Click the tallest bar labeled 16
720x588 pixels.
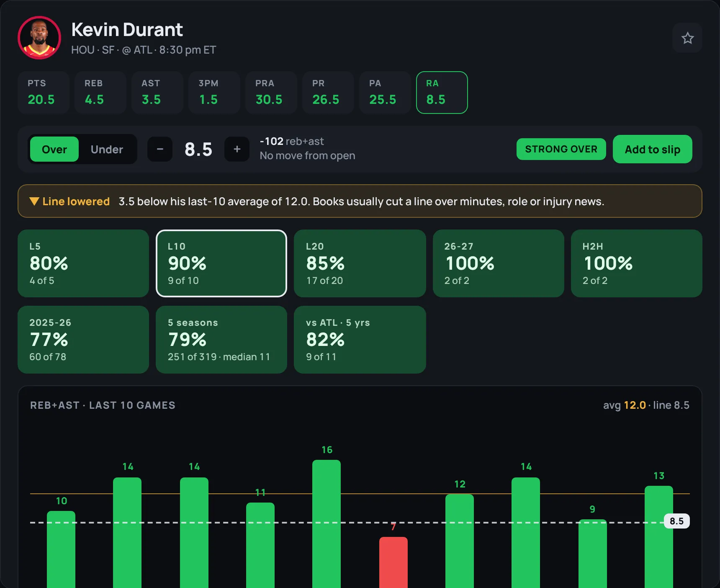(x=327, y=524)
